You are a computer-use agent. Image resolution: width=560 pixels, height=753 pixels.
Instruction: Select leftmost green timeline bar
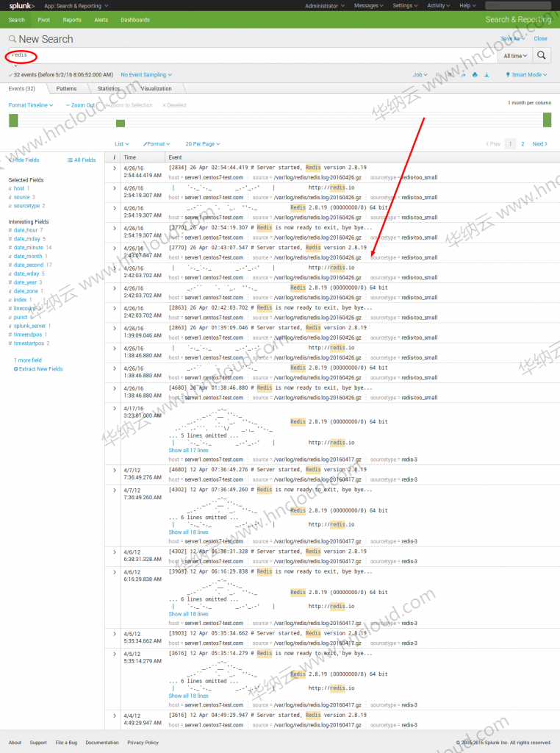point(13,120)
